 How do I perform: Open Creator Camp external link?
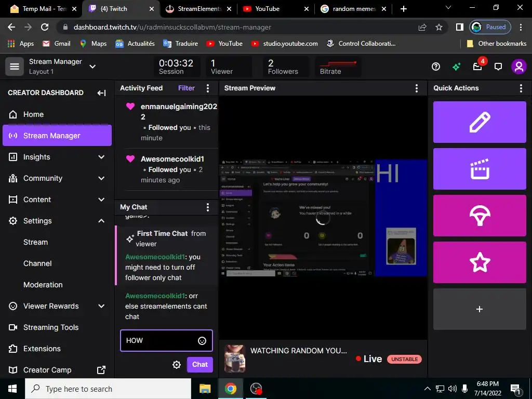pos(57,370)
